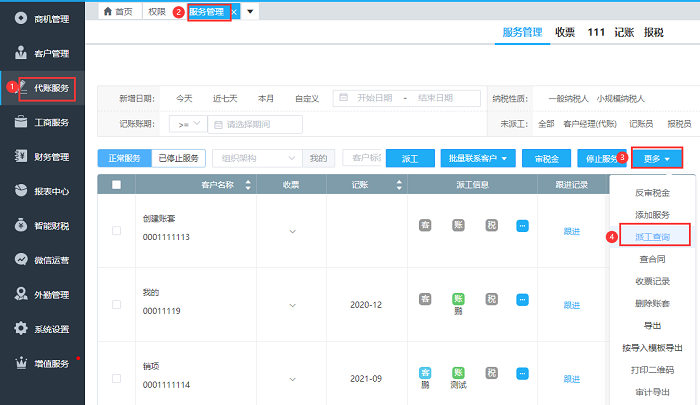This screenshot has height=405, width=700.
Task: Open 系统设置 gear icon
Action: point(21,329)
